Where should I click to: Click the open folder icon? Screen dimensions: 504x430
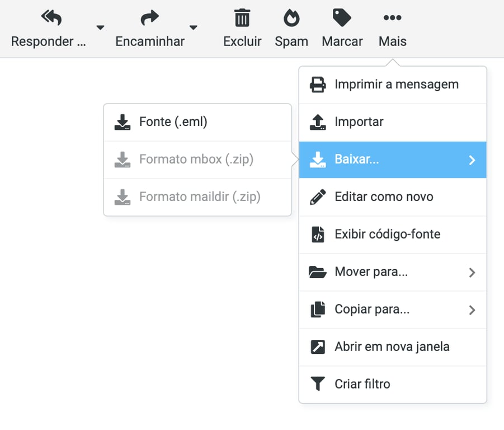(318, 272)
